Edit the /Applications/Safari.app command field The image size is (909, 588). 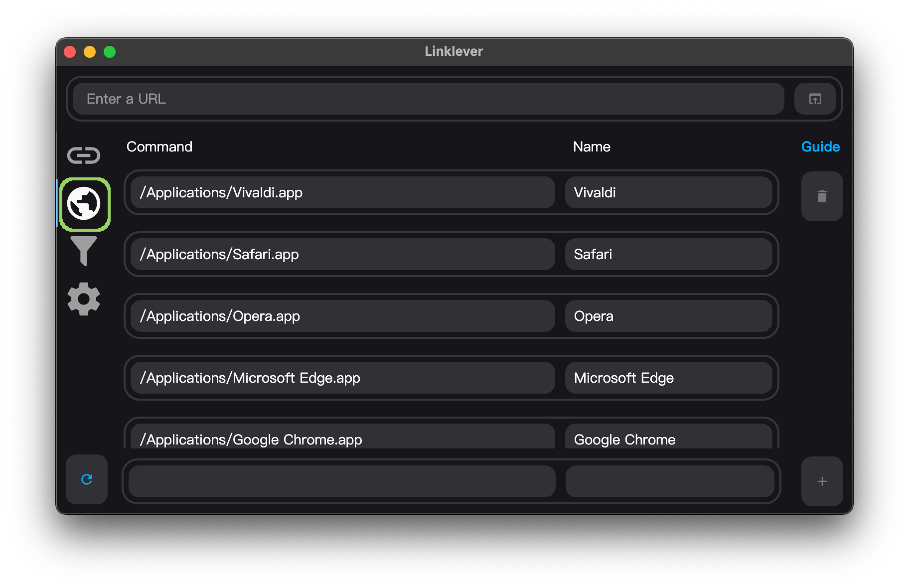(343, 254)
